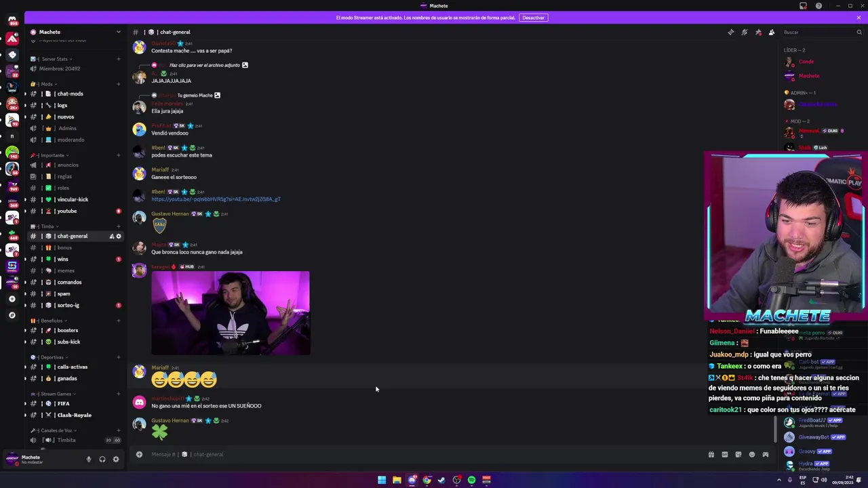Join the Timbita voice channel
This screenshot has width=868, height=488.
[x=75, y=440]
